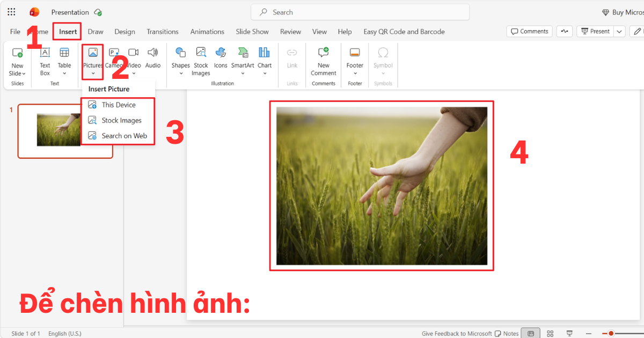Insert a Text Box
Screen dimensions: 644x338
click(x=45, y=61)
